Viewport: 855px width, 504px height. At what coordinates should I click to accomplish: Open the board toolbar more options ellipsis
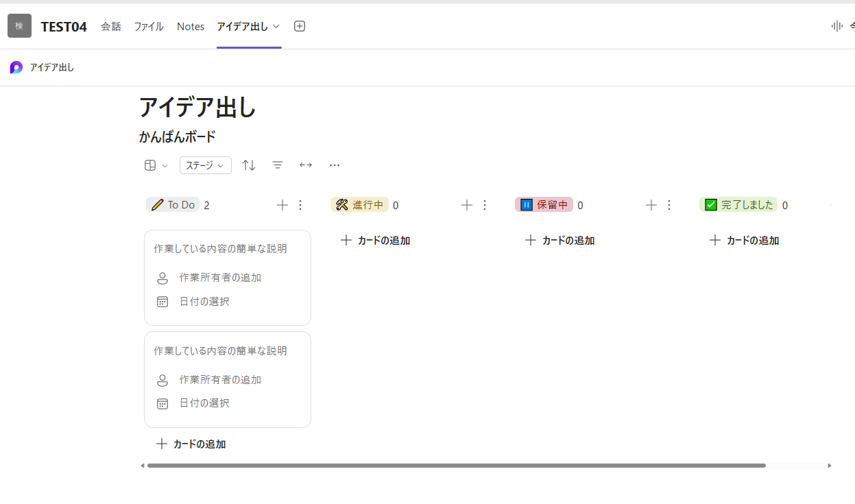pyautogui.click(x=335, y=165)
